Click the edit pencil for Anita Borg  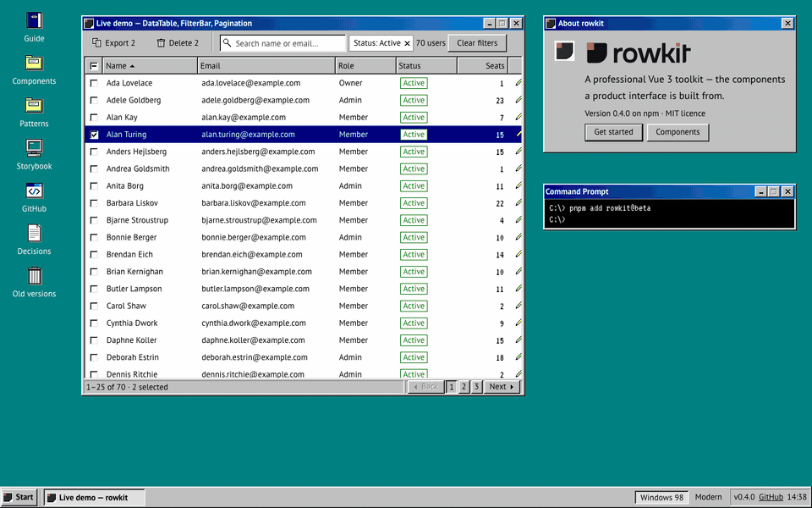518,185
